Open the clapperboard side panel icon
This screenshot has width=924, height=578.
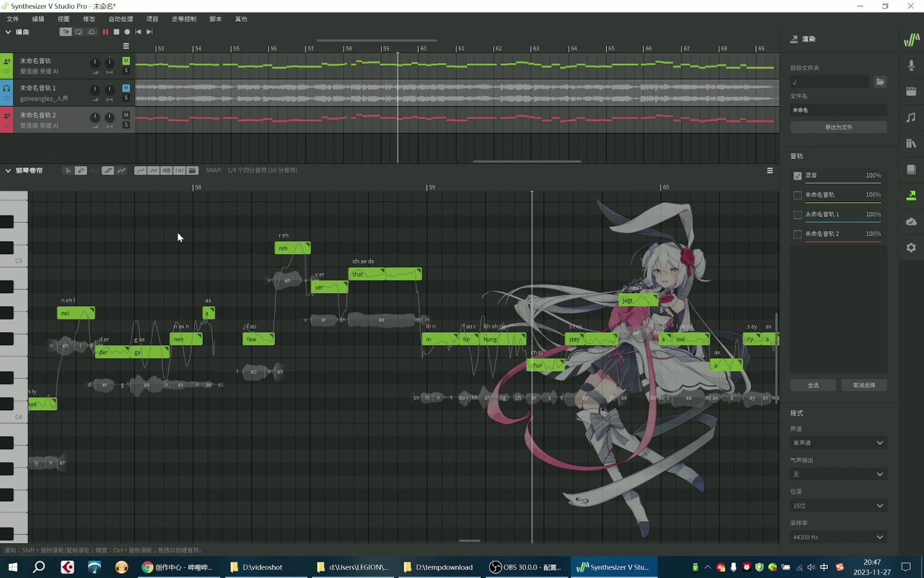[911, 92]
